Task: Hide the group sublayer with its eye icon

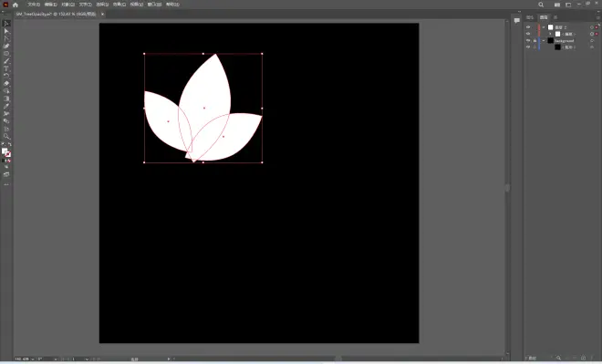Action: click(528, 34)
